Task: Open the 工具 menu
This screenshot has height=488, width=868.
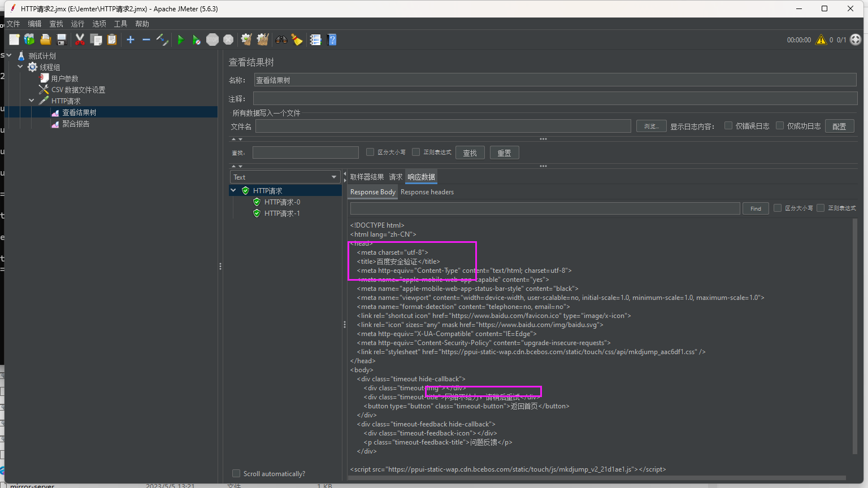Action: coord(121,24)
